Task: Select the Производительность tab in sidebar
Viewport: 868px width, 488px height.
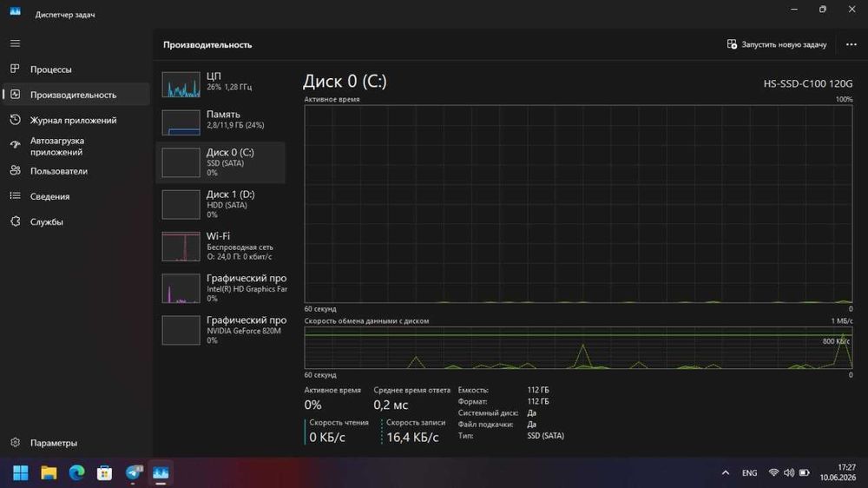Action: point(76,95)
